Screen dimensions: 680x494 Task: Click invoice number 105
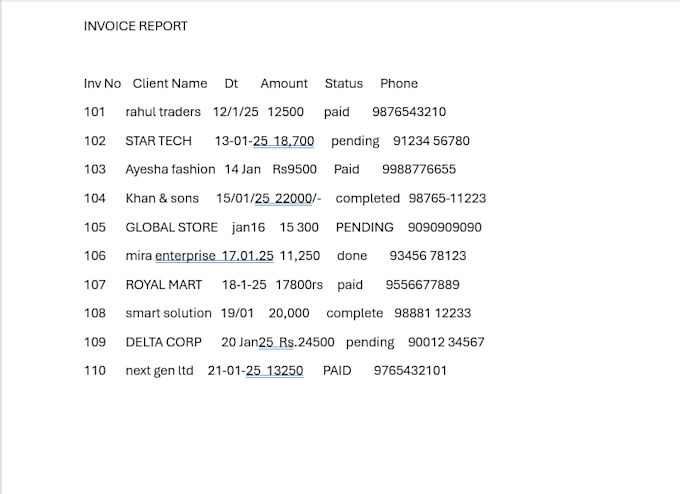[95, 227]
